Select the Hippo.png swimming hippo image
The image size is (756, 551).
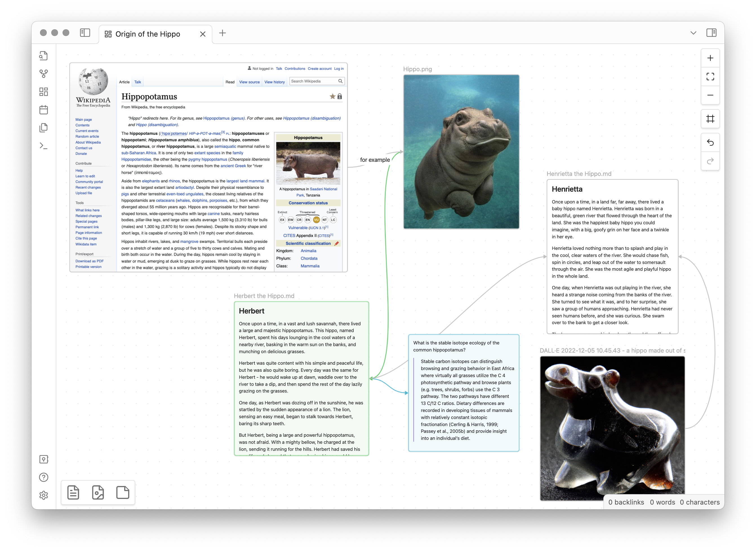[461, 152]
